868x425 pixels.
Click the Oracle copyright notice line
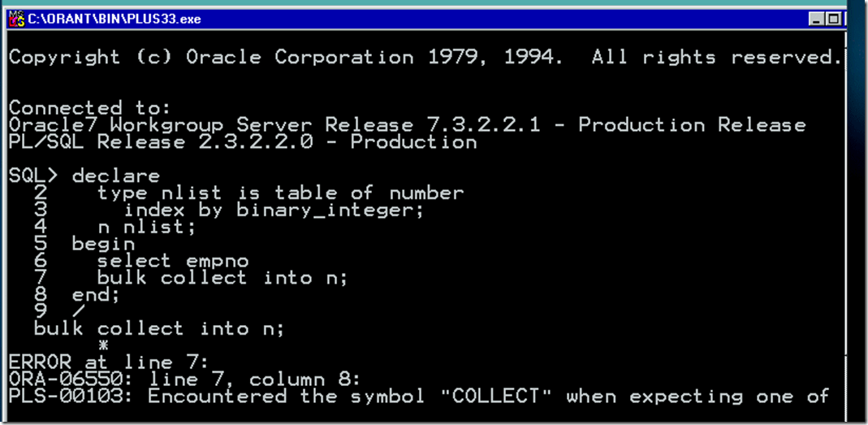click(x=422, y=58)
